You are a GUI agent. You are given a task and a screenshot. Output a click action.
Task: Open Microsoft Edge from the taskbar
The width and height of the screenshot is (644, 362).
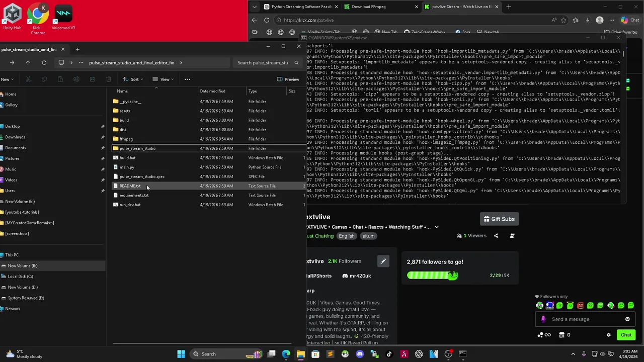point(286,354)
